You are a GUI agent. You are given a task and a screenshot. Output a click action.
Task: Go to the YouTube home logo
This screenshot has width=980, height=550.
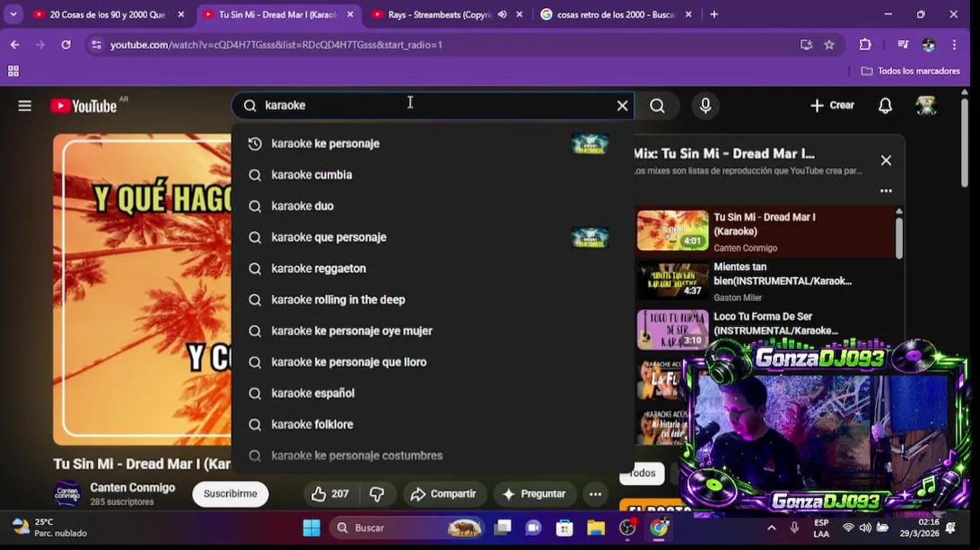click(x=84, y=106)
